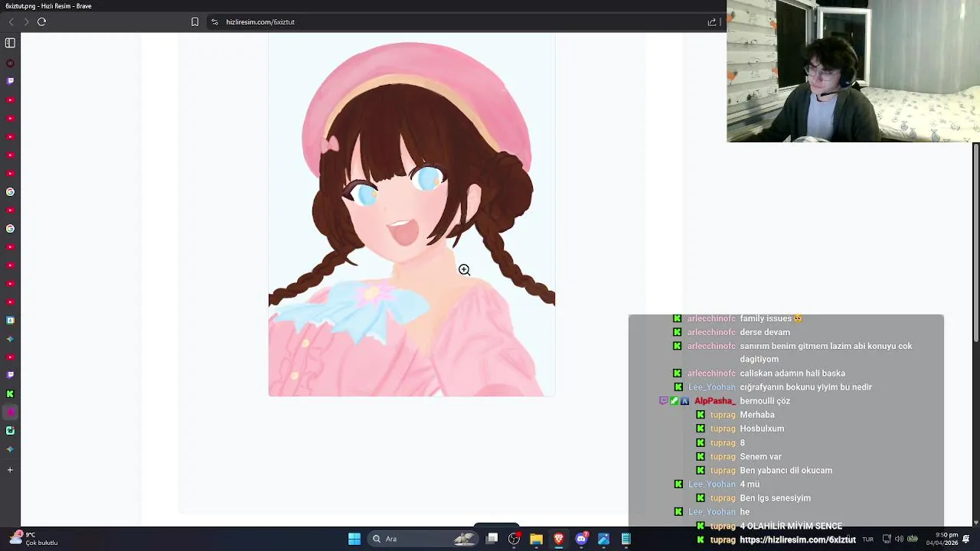Image resolution: width=980 pixels, height=551 pixels.
Task: Open the hizliresim.com/6xlztut link in chat
Action: [798, 540]
